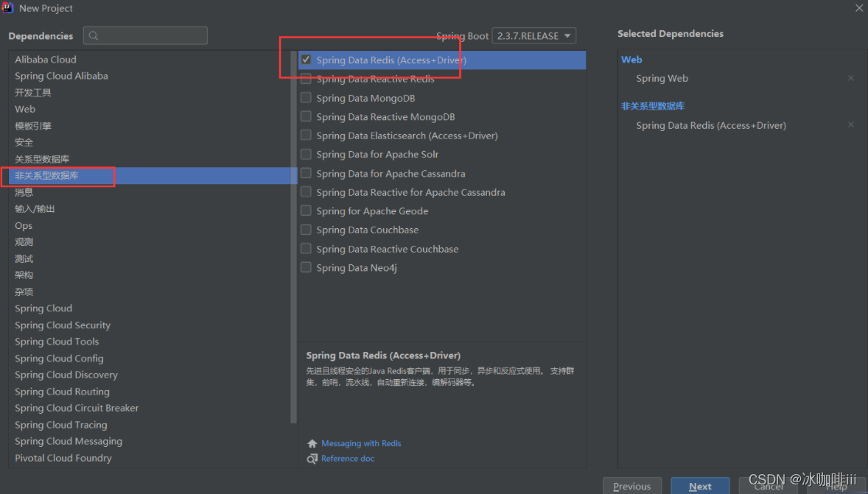Enable the Spring Data Couchbase checkbox
The height and width of the screenshot is (494, 868).
[x=306, y=230]
